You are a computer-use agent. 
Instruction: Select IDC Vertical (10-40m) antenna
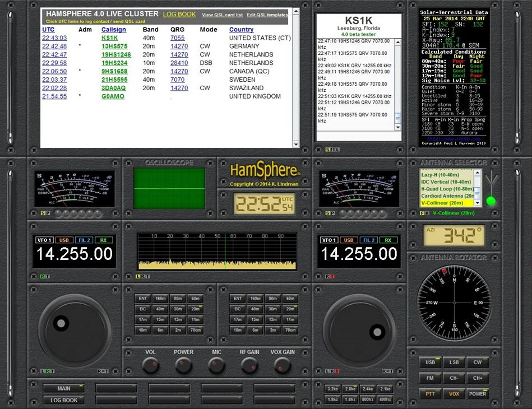[x=446, y=182]
